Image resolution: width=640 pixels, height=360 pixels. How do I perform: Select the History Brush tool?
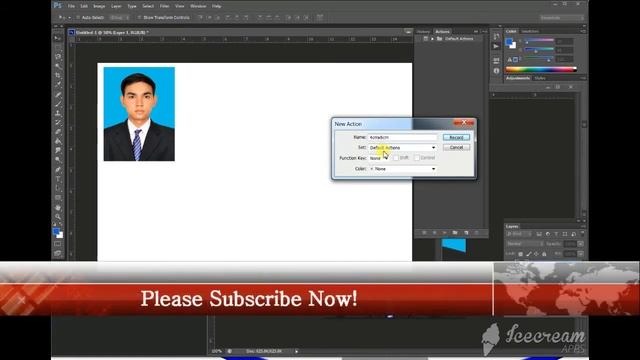point(58,122)
